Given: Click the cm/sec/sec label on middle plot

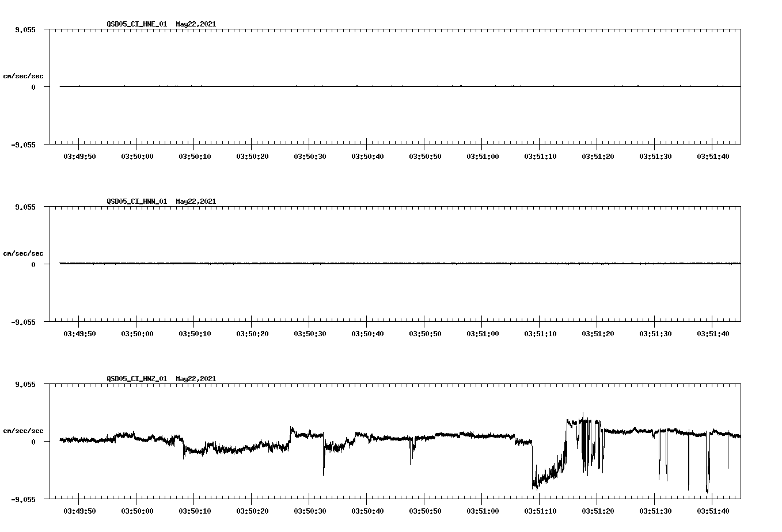Looking at the screenshot, I should tap(24, 253).
